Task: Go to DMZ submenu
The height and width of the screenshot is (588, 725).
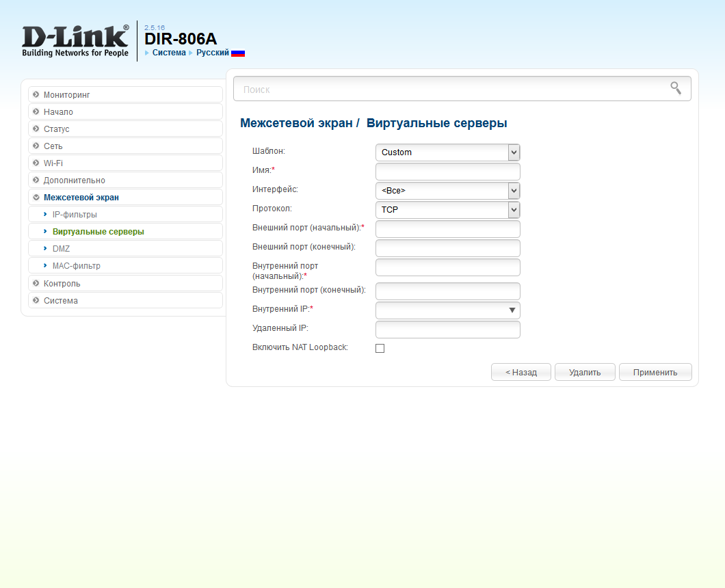Action: (x=125, y=249)
